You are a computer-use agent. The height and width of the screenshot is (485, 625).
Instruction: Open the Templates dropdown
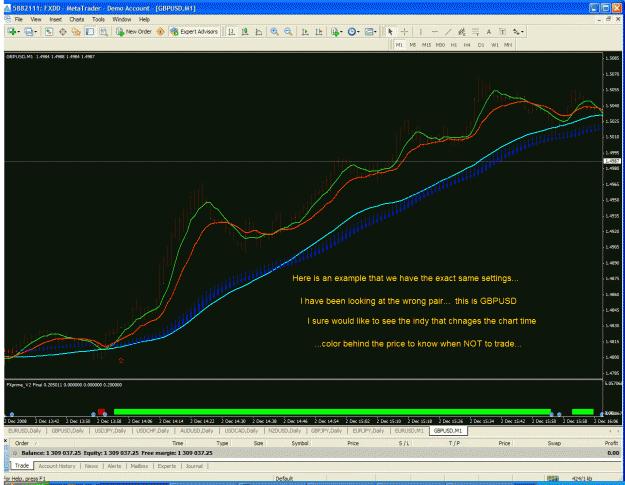coord(370,31)
